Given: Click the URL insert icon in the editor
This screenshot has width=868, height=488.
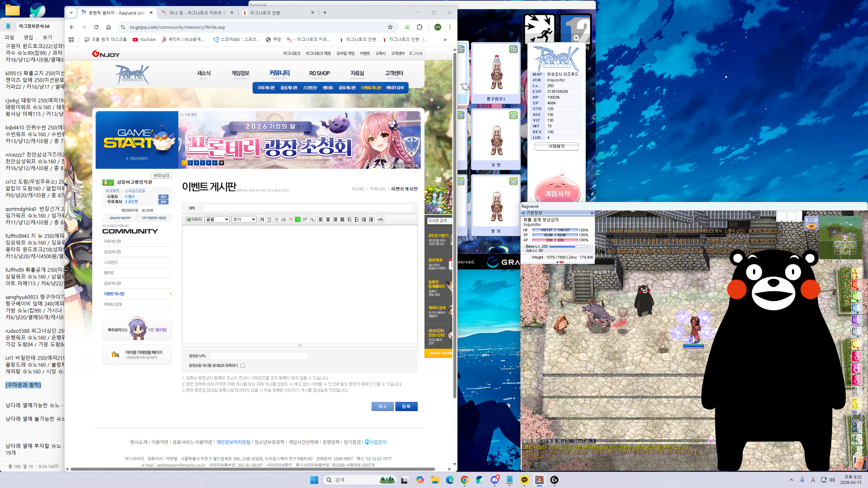Looking at the screenshot, I should coord(380,219).
